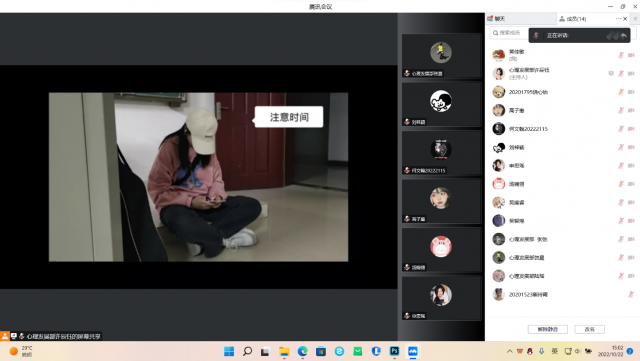Open the Windows Start menu
The width and height of the screenshot is (640, 361).
(229, 351)
